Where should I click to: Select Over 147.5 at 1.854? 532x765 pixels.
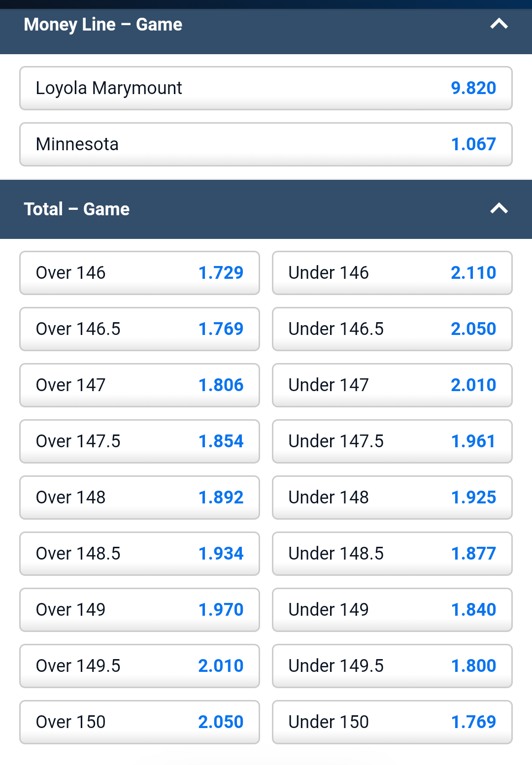pyautogui.click(x=139, y=441)
